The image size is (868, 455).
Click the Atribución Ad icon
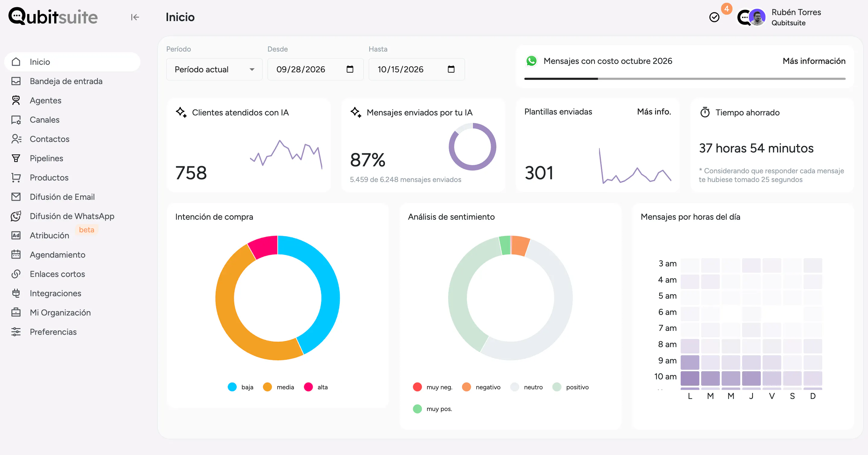coord(16,235)
